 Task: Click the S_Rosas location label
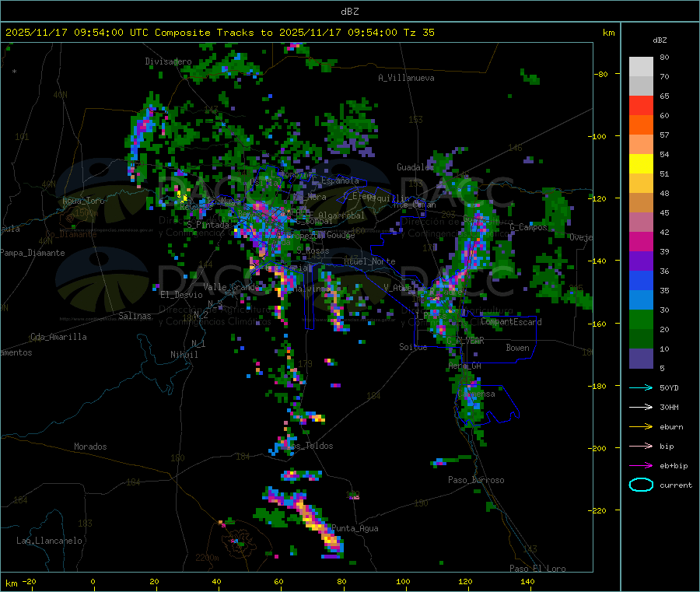click(x=313, y=251)
